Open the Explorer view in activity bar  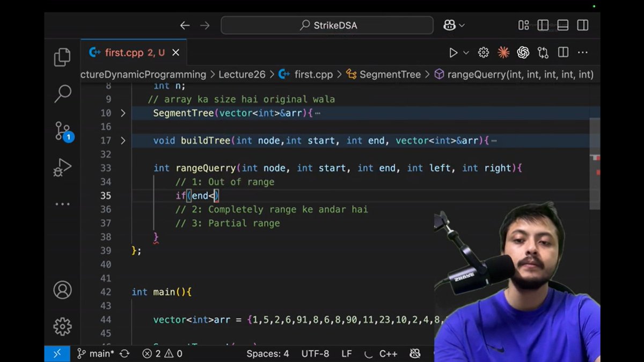[x=62, y=57]
